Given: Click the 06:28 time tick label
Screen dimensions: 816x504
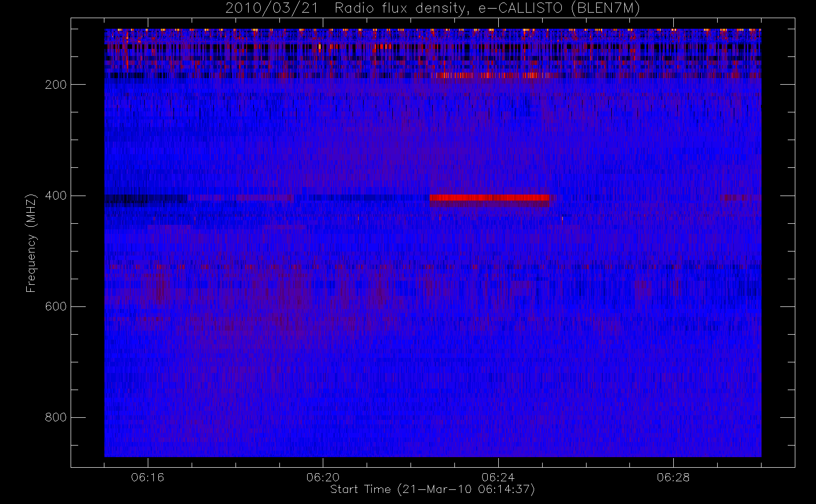Looking at the screenshot, I should click(673, 477).
